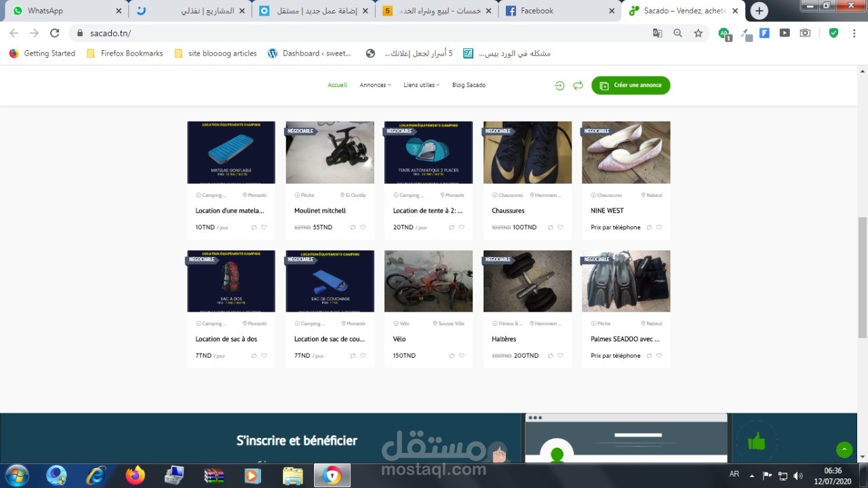Reload the page with browser refresh icon

[55, 33]
